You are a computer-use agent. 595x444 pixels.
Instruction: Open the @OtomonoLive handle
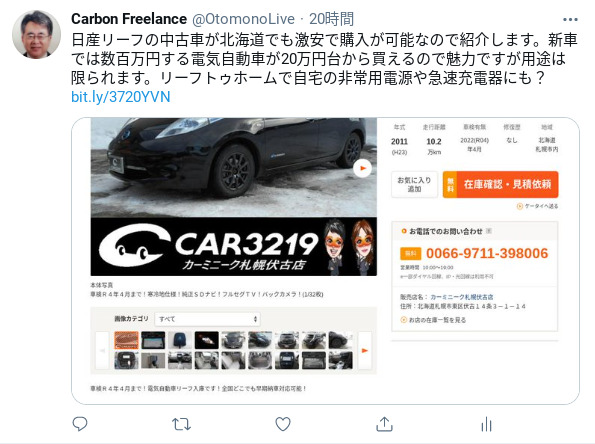click(243, 19)
